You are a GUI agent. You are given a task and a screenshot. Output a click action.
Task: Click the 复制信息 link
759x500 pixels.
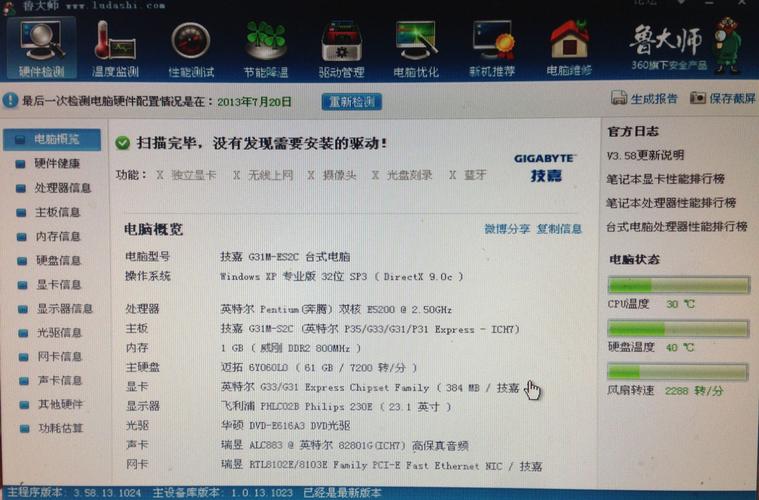(559, 228)
